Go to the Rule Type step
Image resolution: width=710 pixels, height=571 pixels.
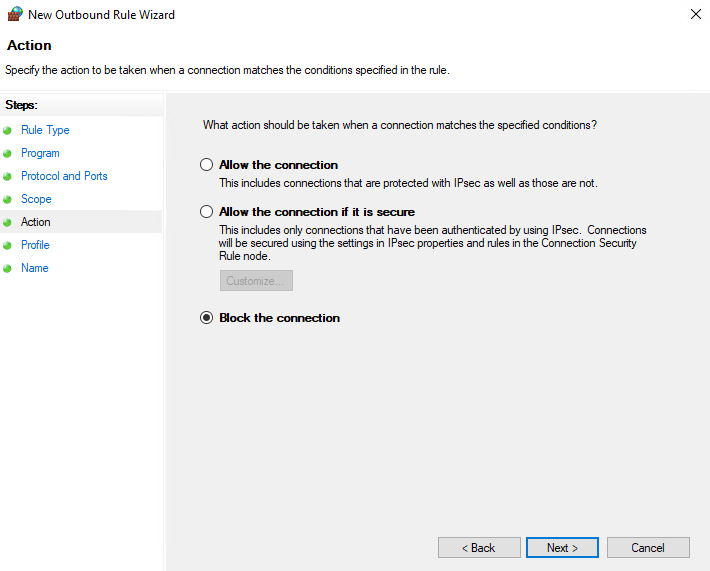click(45, 130)
